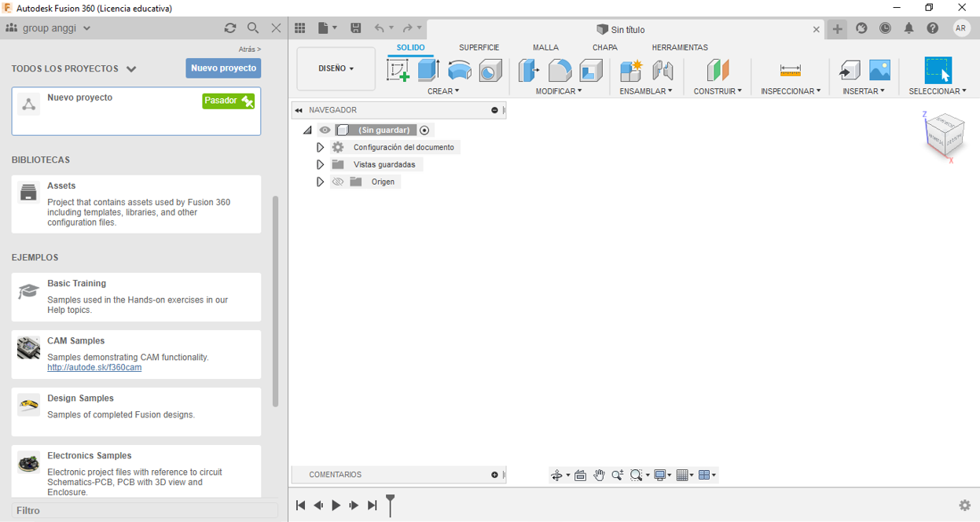Select the Insert Derive tool
Screen dimensions: 980x522
pyautogui.click(x=849, y=71)
